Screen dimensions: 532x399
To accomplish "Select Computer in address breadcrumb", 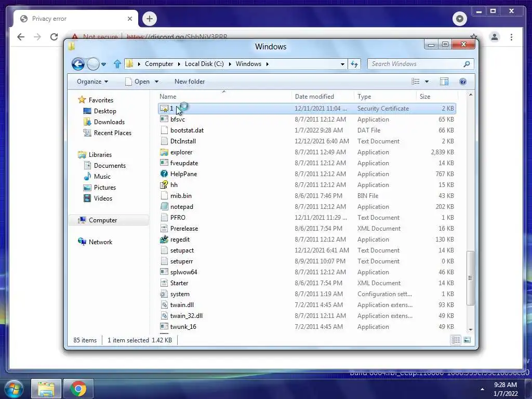I will [159, 64].
